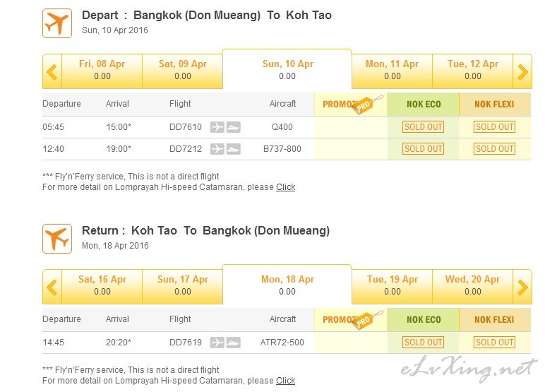Click Nok Flexi SOLD OUT for DD7619
This screenshot has width=545, height=392.
click(x=494, y=343)
